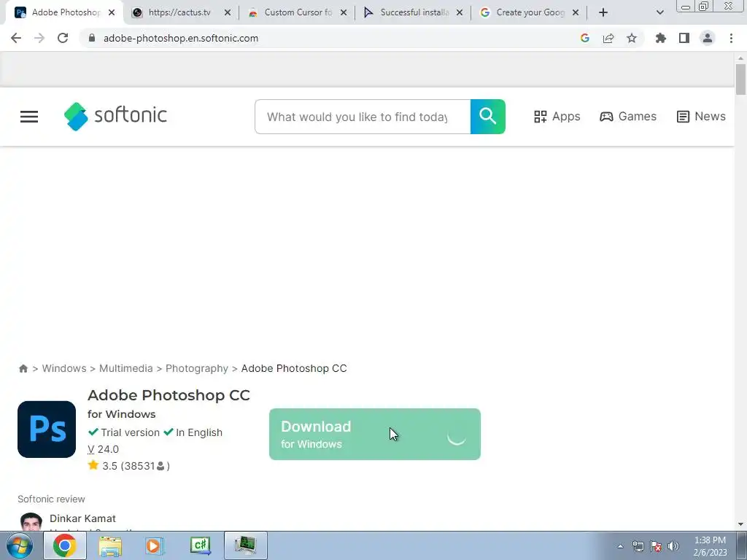Click the yellow rating star
Image resolution: width=747 pixels, height=560 pixels.
click(x=93, y=465)
